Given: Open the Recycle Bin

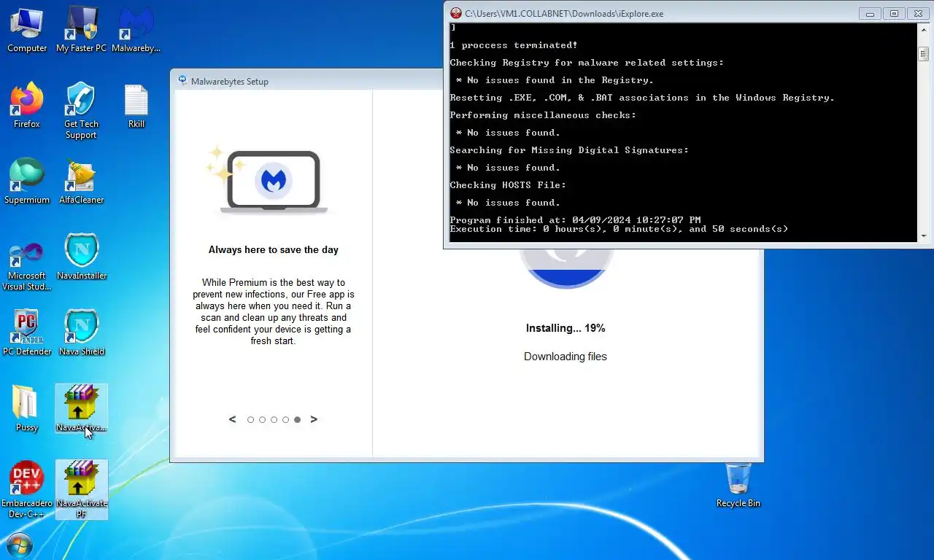Looking at the screenshot, I should (738, 485).
